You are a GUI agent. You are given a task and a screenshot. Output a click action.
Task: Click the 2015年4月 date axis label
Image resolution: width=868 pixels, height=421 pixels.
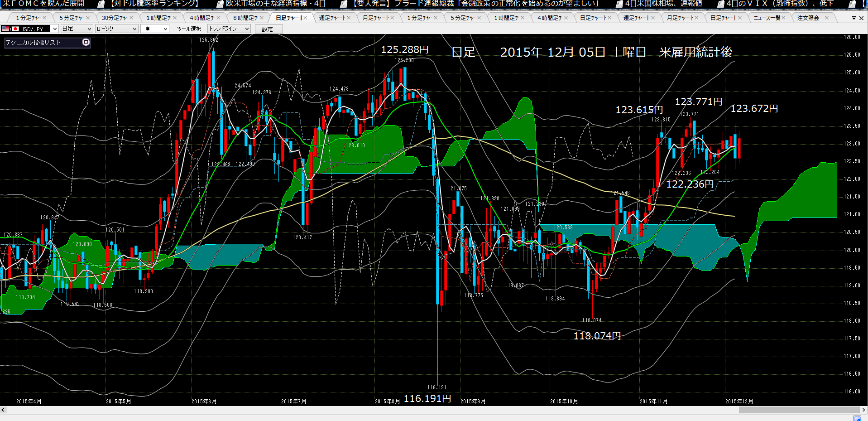pyautogui.click(x=29, y=401)
